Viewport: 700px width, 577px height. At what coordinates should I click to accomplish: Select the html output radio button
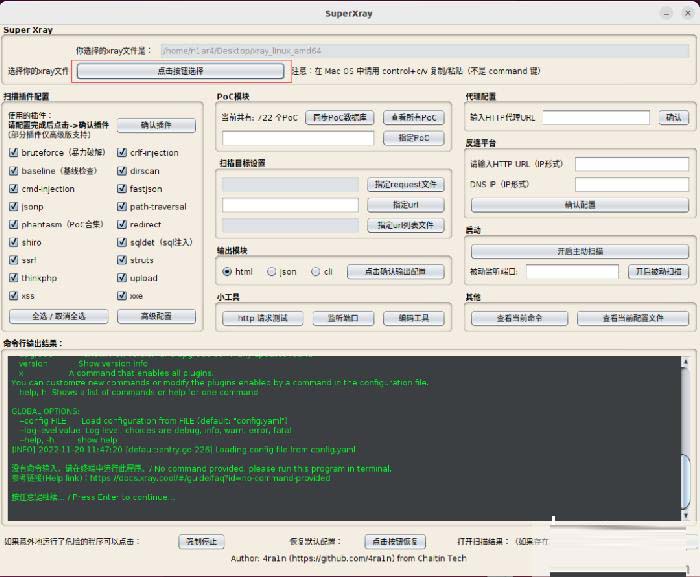click(x=227, y=272)
